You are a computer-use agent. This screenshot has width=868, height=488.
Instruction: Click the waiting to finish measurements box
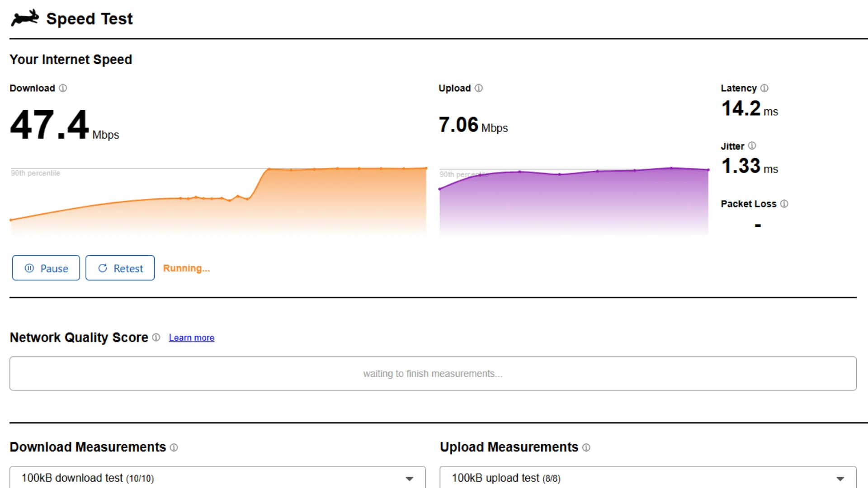[x=433, y=374]
